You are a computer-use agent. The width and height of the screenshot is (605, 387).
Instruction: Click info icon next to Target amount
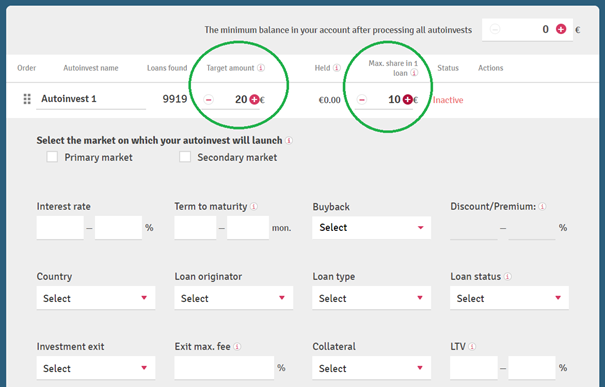[x=261, y=68]
